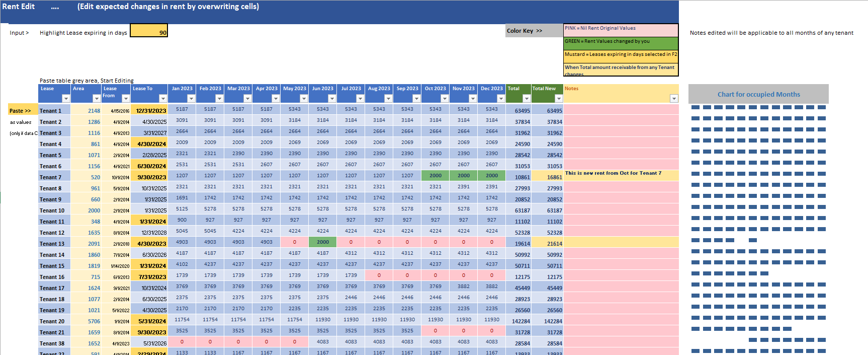The width and height of the screenshot is (868, 355).
Task: Open the Lease From filter dropdown
Action: pyautogui.click(x=126, y=99)
